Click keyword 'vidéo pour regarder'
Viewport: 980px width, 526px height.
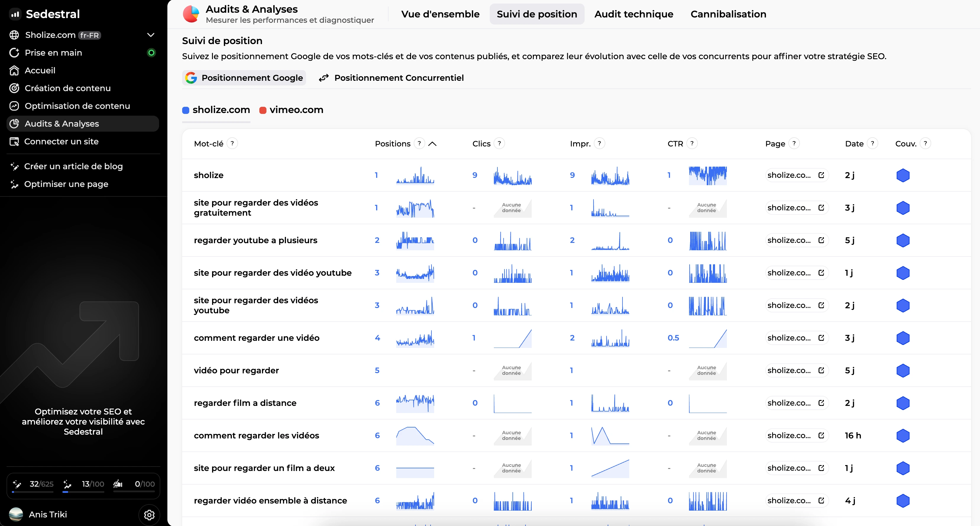tap(236, 370)
